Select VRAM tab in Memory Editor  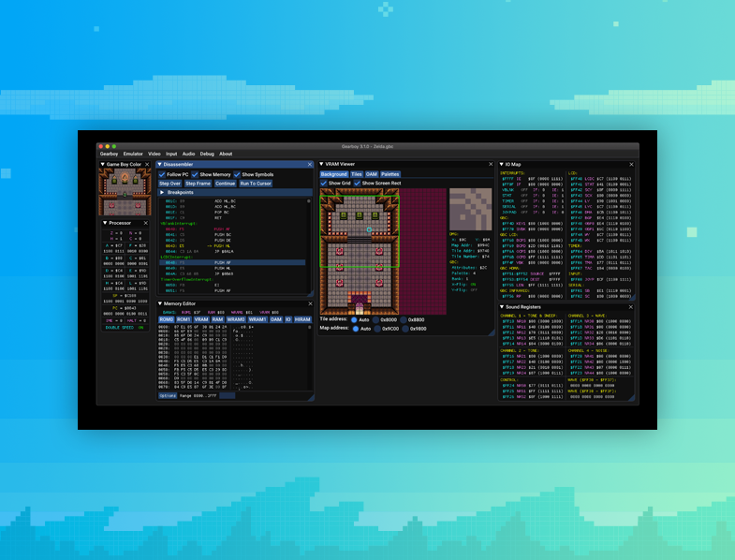(201, 320)
